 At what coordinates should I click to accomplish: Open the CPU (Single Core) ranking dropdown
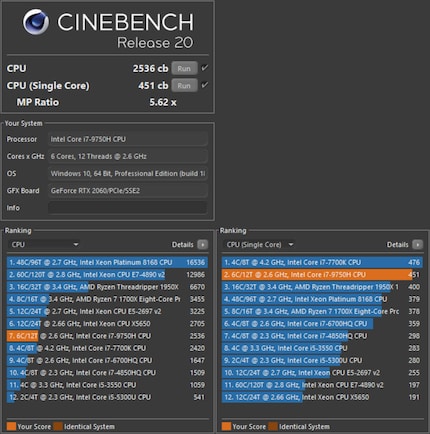coord(259,245)
